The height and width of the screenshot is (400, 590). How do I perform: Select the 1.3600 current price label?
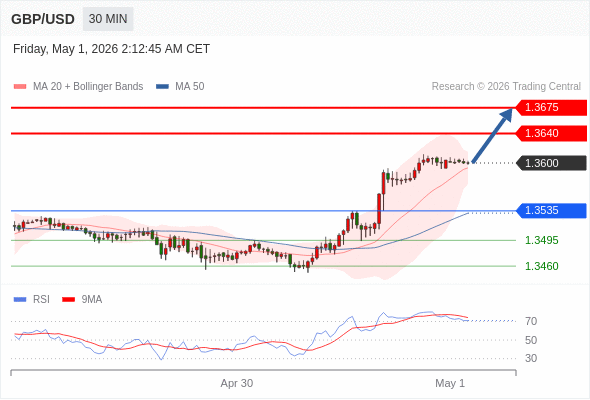coord(551,163)
